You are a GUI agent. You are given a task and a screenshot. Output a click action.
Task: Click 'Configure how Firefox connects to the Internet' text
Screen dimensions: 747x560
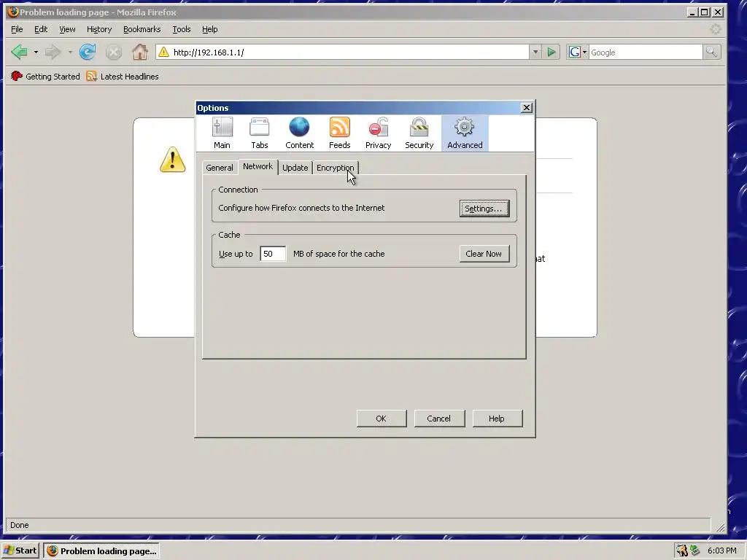click(x=301, y=208)
